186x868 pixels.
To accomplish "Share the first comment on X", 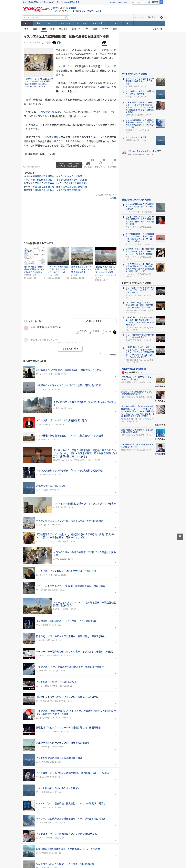I will coord(115,332).
